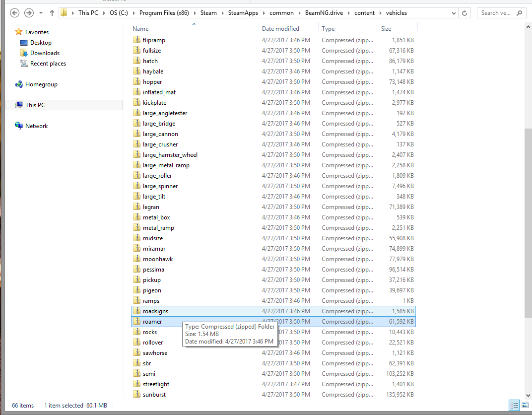Select the metal_ramp file name
This screenshot has width=532, height=415.
pos(158,228)
